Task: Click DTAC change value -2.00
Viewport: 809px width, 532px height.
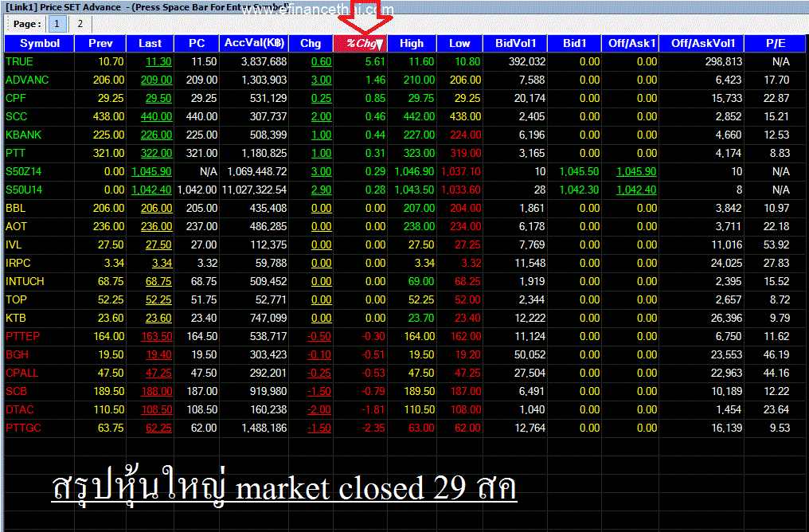Action: click(x=319, y=409)
